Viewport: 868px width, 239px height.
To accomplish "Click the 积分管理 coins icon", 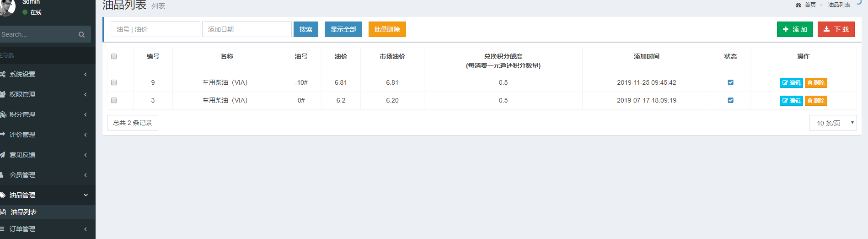I will 3,114.
